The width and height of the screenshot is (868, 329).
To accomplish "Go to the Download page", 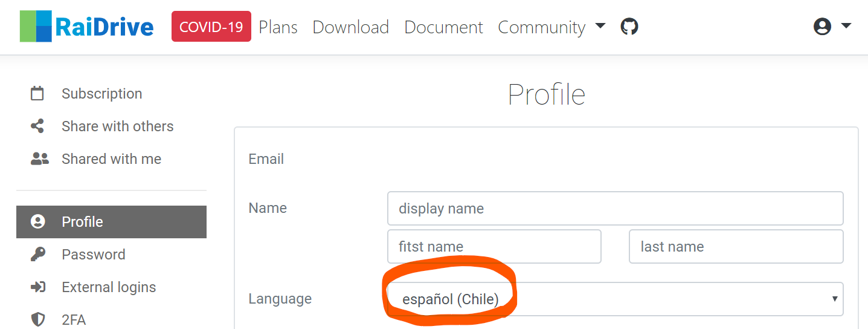I will (x=350, y=27).
